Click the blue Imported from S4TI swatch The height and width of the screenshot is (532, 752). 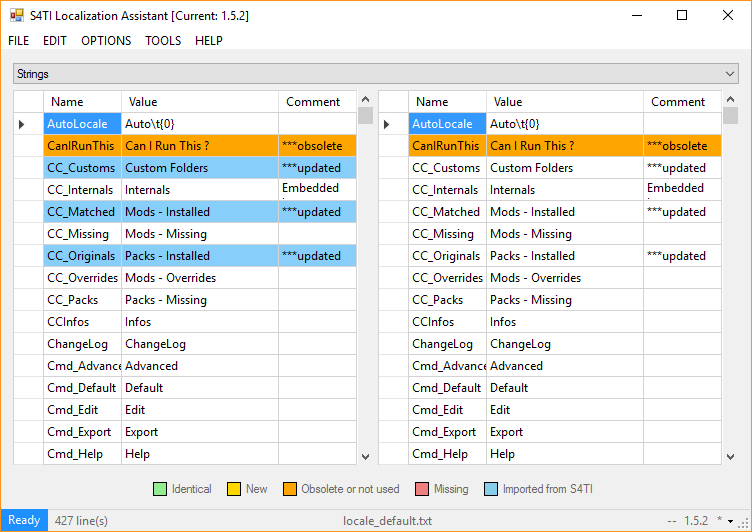point(490,489)
